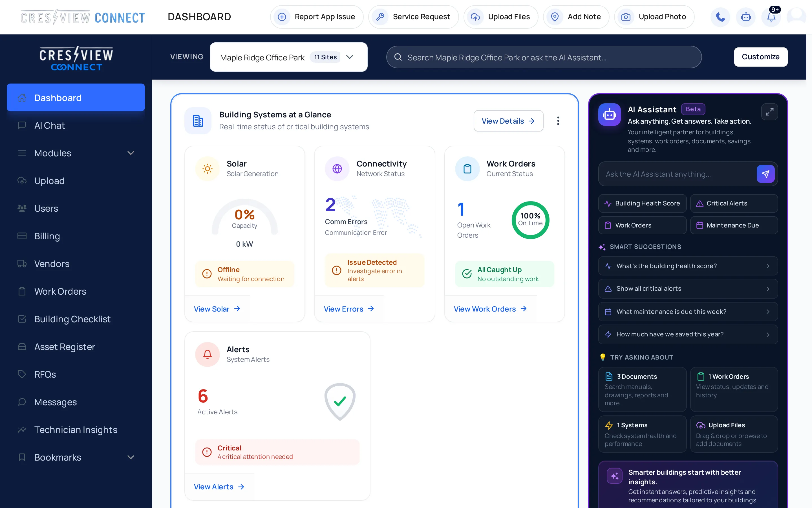Open Building Checklist in sidebar
Viewport: 812px width, 508px height.
pos(76,319)
